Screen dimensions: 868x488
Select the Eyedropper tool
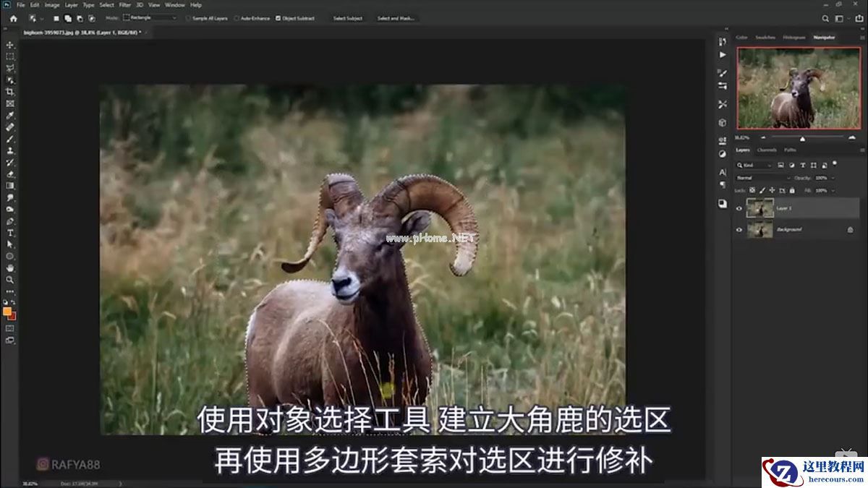click(x=10, y=116)
